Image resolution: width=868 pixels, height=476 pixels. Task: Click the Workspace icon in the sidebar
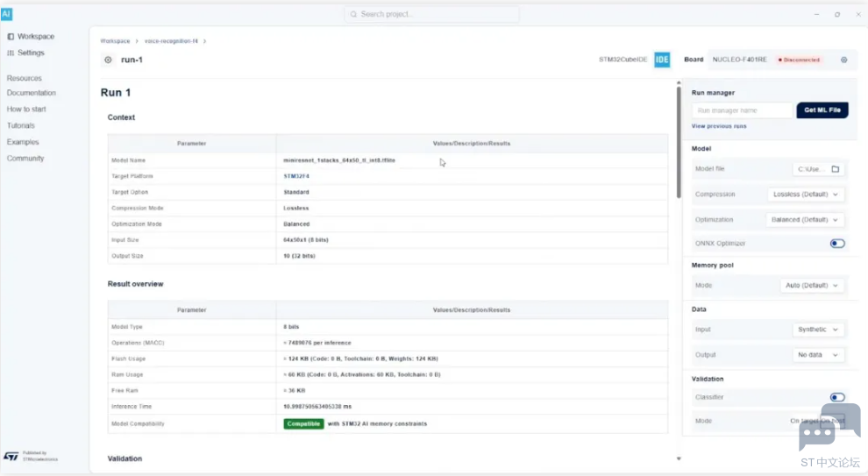tap(11, 37)
